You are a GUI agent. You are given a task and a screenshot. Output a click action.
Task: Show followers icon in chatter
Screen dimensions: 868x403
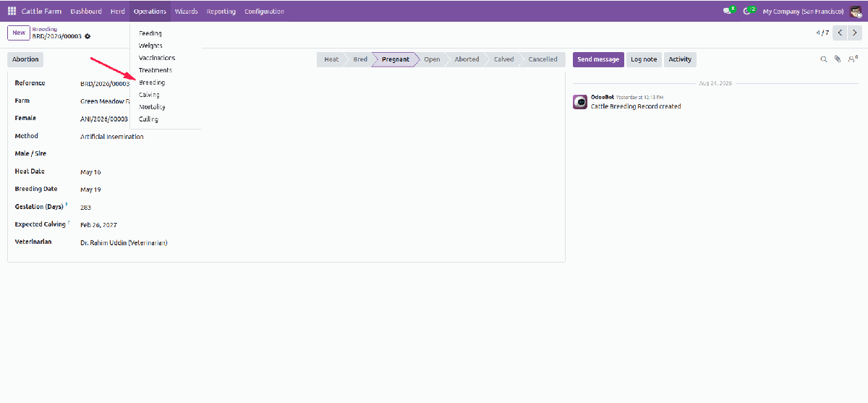853,59
